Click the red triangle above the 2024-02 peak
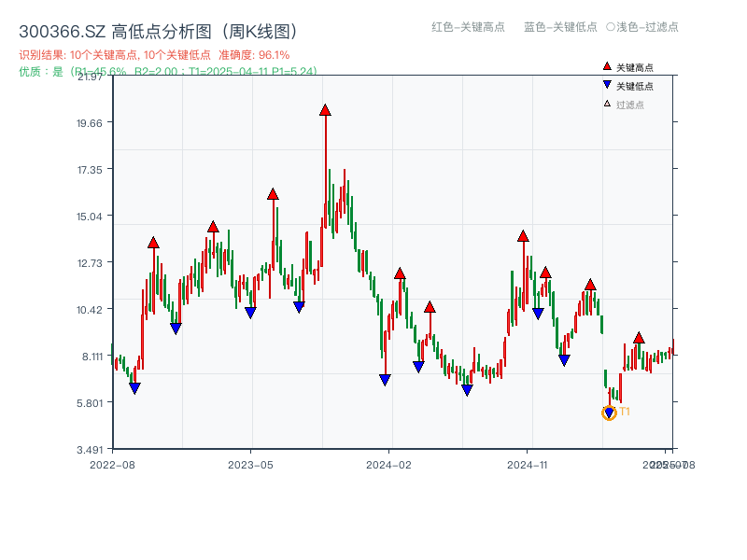 coord(400,273)
